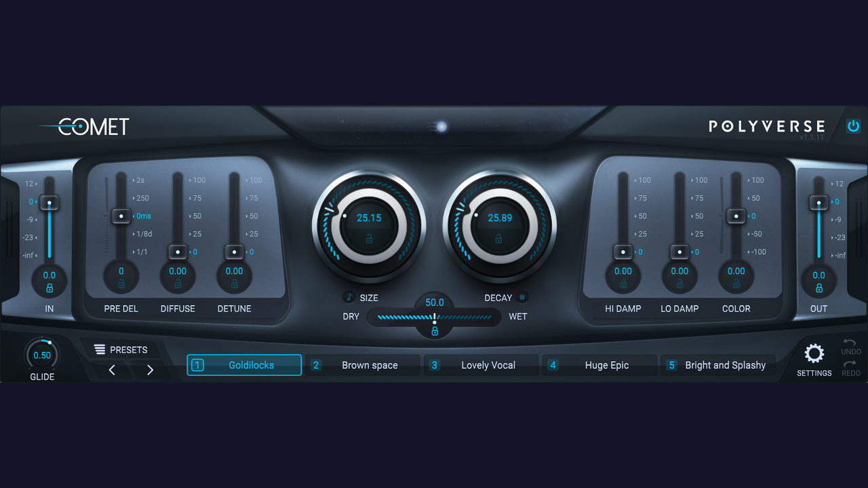Set DIFFUSE to the 100 mark

click(x=198, y=180)
